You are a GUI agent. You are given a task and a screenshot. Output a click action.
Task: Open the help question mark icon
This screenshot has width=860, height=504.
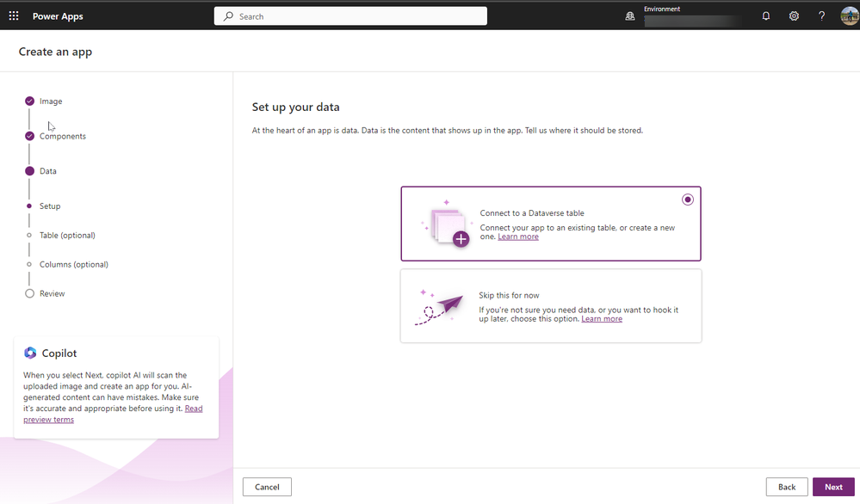point(821,15)
